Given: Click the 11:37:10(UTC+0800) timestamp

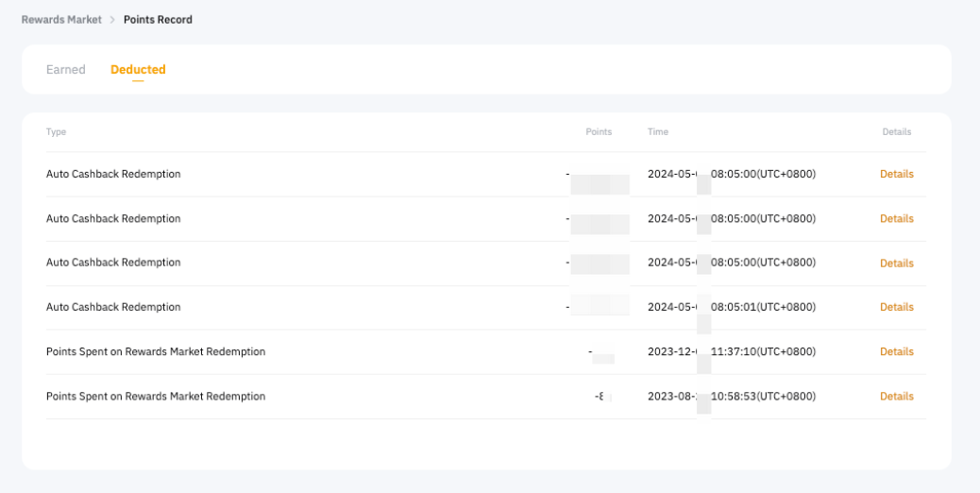Looking at the screenshot, I should (x=763, y=352).
